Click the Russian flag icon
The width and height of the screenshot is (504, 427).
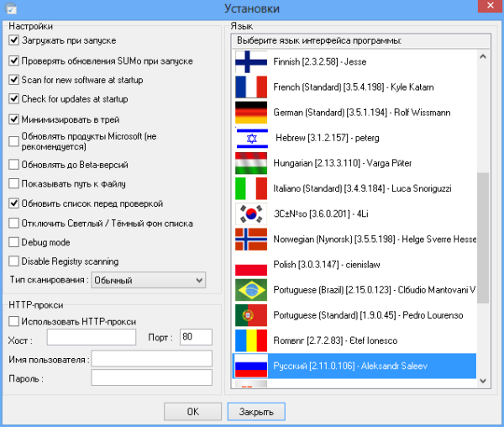[x=251, y=366]
